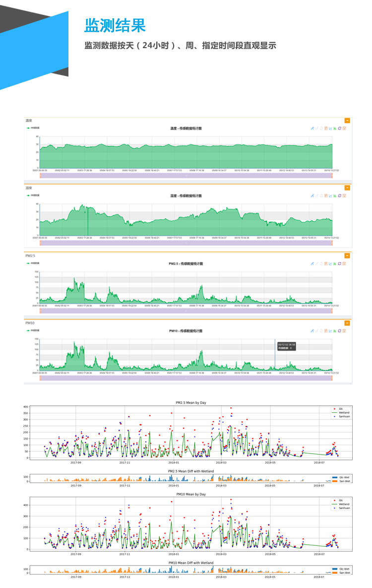Open data view icon in temperature chart
Screen dimensions: 372x588
pos(326,129)
